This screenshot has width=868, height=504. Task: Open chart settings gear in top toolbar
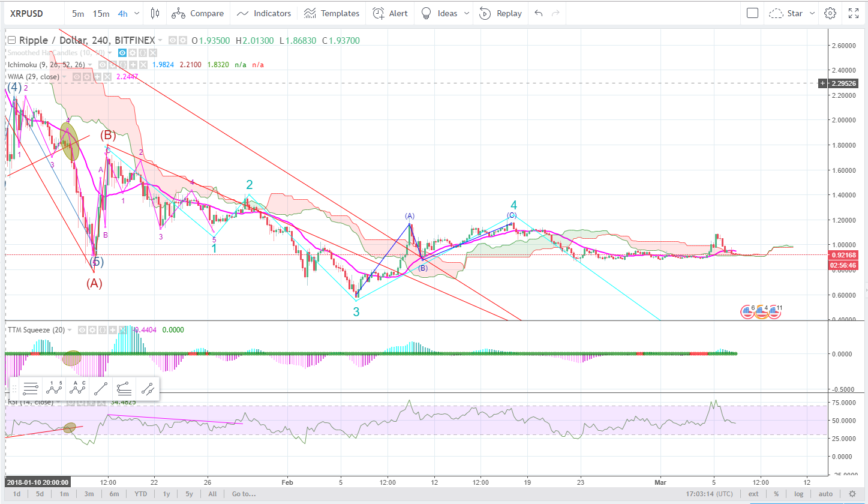[830, 13]
